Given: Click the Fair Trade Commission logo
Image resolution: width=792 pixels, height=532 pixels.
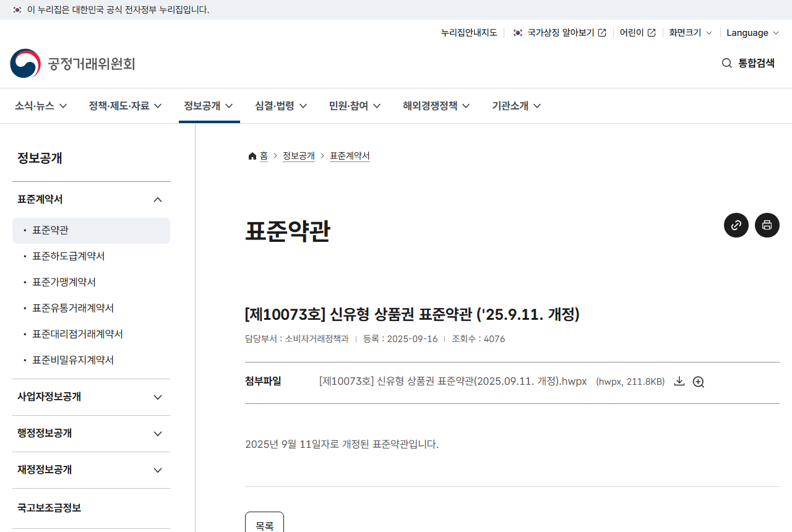Looking at the screenshot, I should pos(72,64).
